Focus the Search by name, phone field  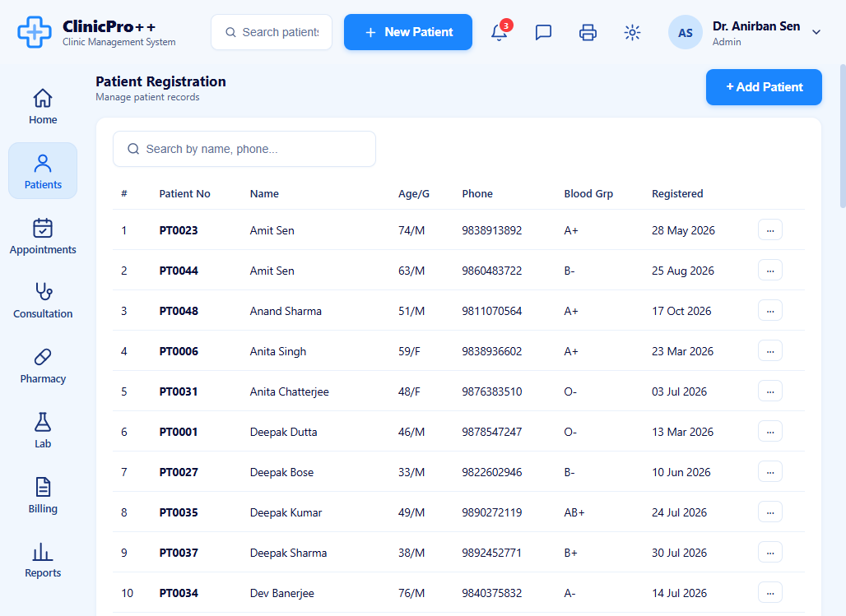[244, 149]
